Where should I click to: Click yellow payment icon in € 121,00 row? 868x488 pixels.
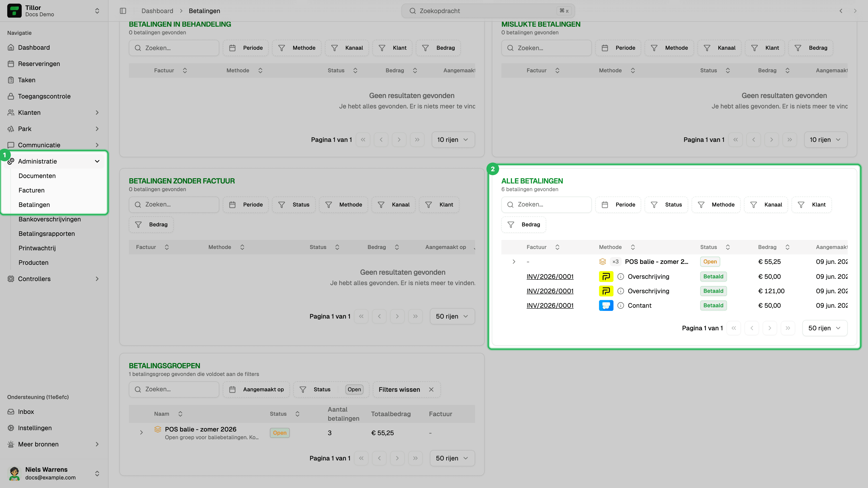606,291
